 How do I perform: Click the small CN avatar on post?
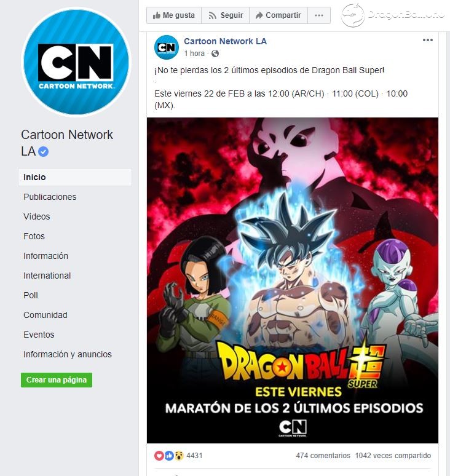coord(166,47)
